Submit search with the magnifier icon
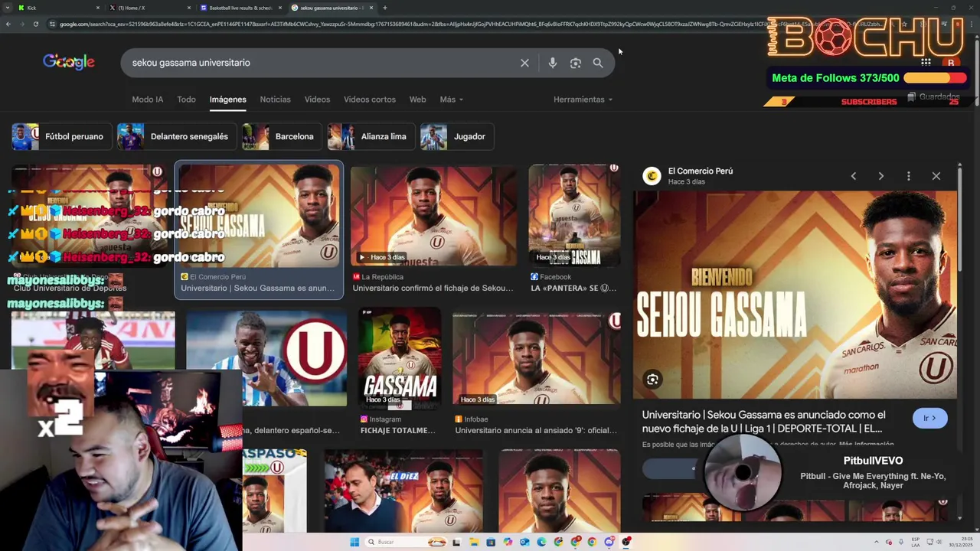Viewport: 980px width, 551px height. pos(598,63)
